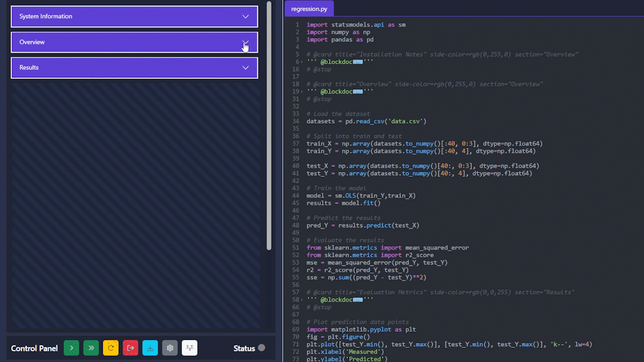Viewport: 644px width, 362px height.
Task: Unfold the blockdoc on code line 19
Action: tap(302, 92)
